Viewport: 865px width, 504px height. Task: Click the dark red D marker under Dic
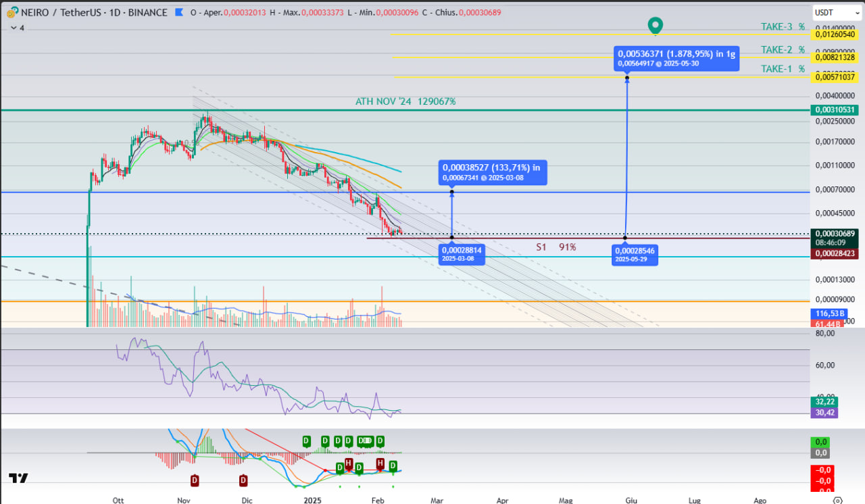[243, 480]
